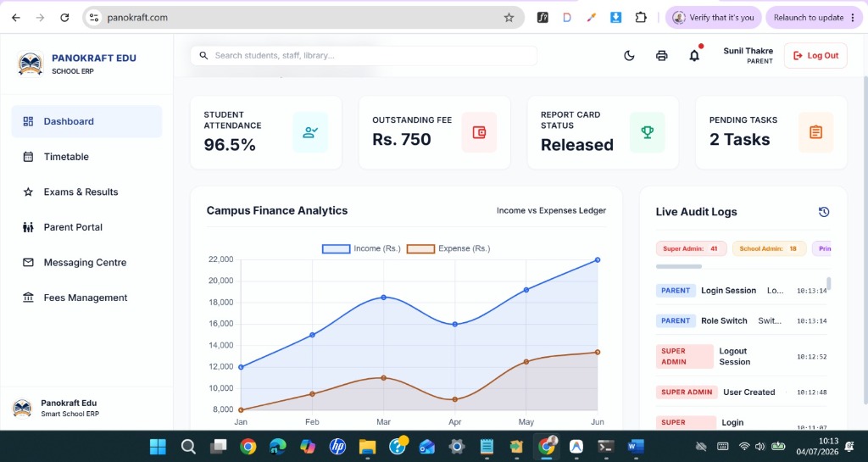The width and height of the screenshot is (868, 462).
Task: Select the Super Admin: 41 filter chip
Action: pos(691,248)
